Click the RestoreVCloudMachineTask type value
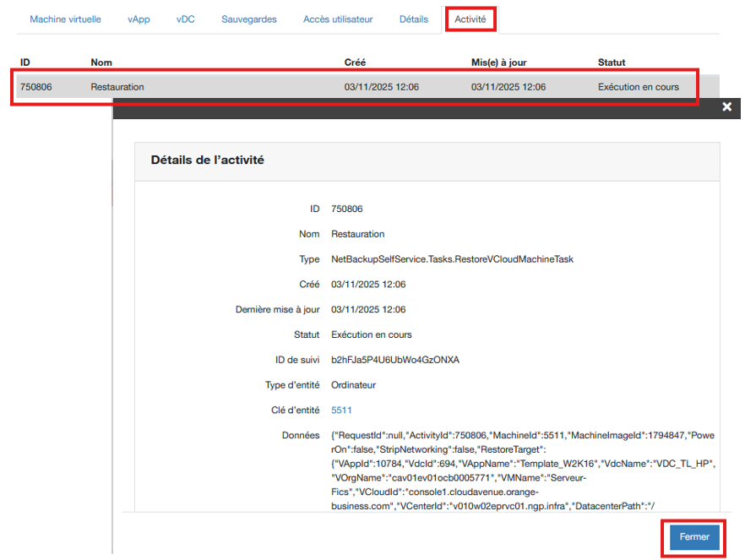This screenshot has height=560, width=745. click(452, 259)
